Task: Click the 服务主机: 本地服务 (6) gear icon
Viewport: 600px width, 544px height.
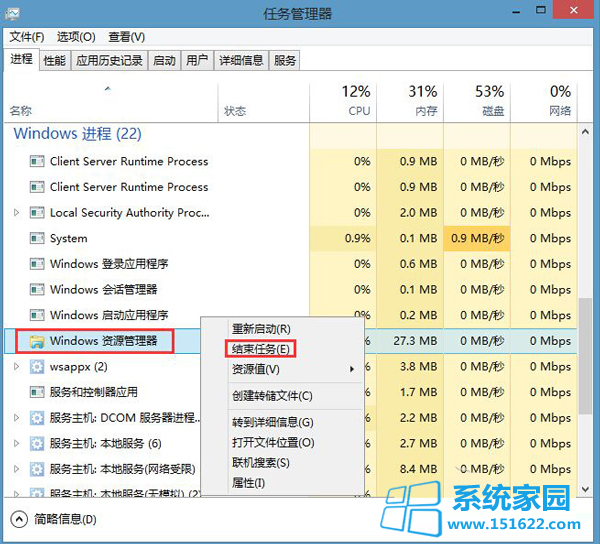Action: click(37, 443)
